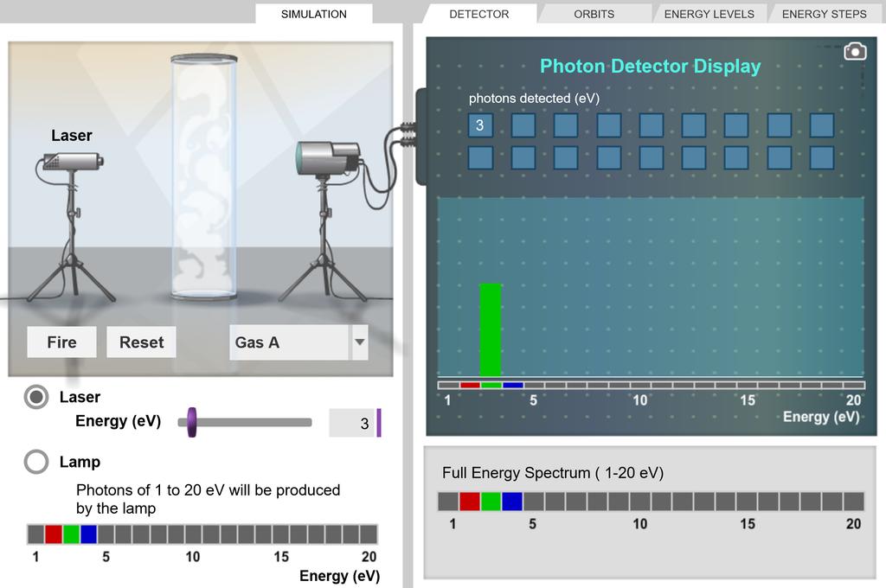Click the Gas A selection box
The height and width of the screenshot is (588, 886).
pos(288,342)
